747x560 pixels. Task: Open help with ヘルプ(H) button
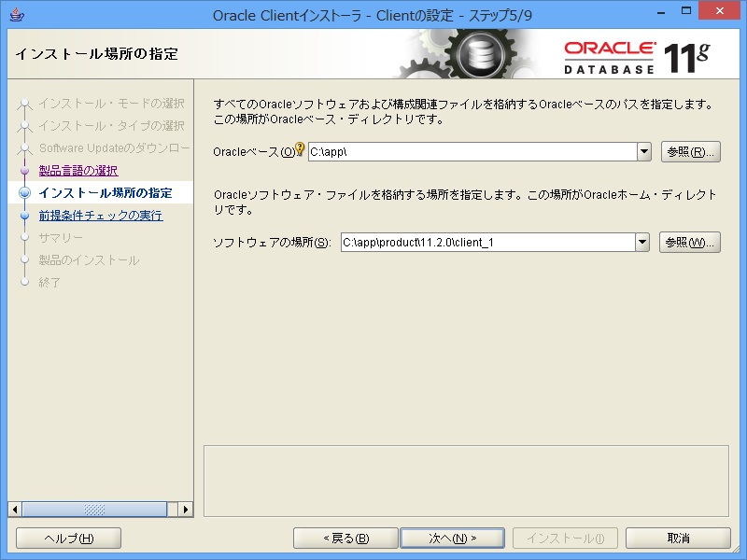click(69, 539)
